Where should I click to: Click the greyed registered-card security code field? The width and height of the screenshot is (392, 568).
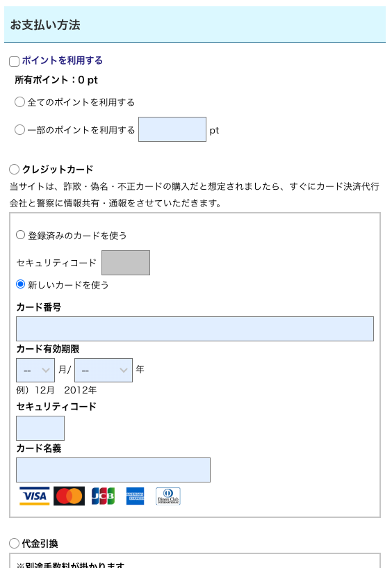click(x=126, y=263)
